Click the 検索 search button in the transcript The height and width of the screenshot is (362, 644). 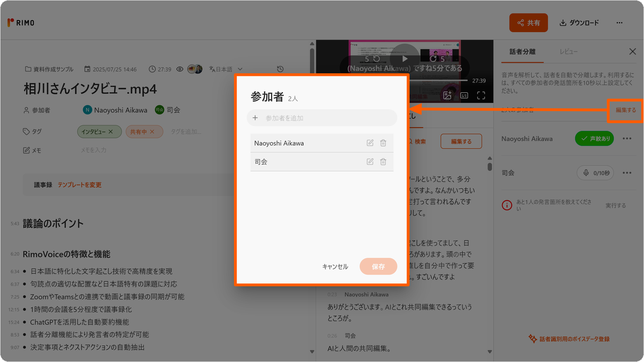pyautogui.click(x=417, y=142)
